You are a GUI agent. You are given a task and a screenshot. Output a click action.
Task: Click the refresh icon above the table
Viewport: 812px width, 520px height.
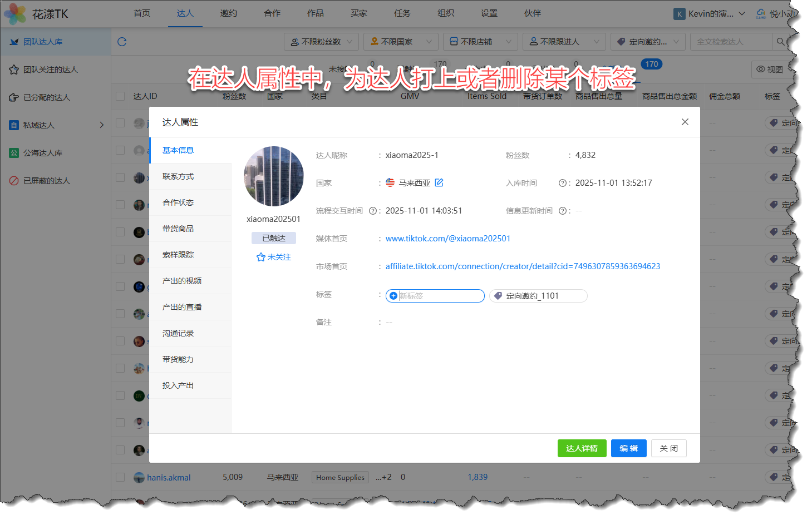click(122, 42)
